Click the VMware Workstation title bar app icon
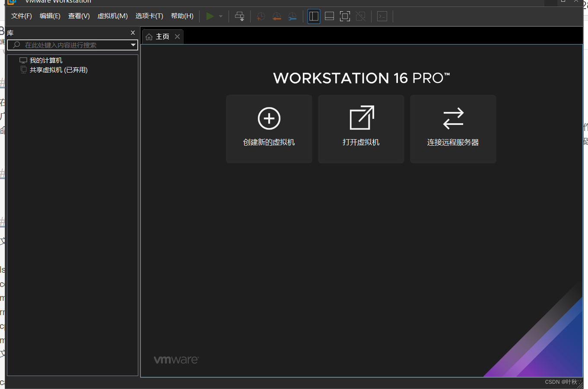The image size is (588, 389). [x=12, y=2]
